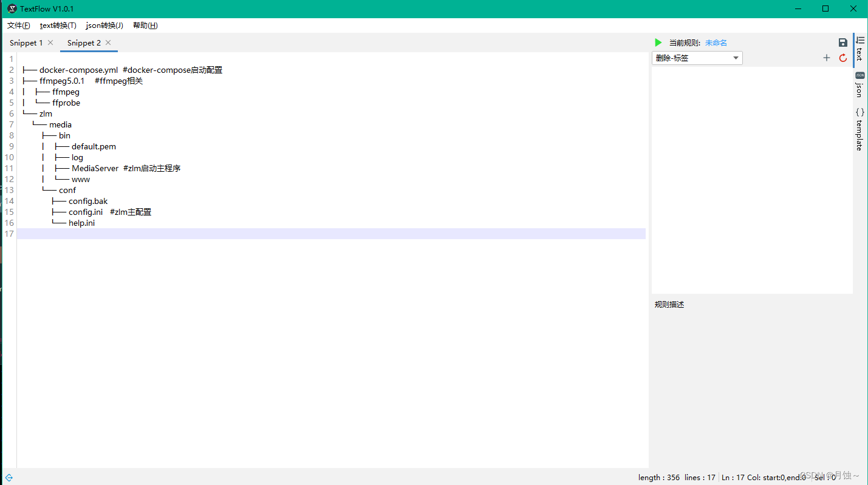Click the status bar icon at bottom left

point(9,478)
